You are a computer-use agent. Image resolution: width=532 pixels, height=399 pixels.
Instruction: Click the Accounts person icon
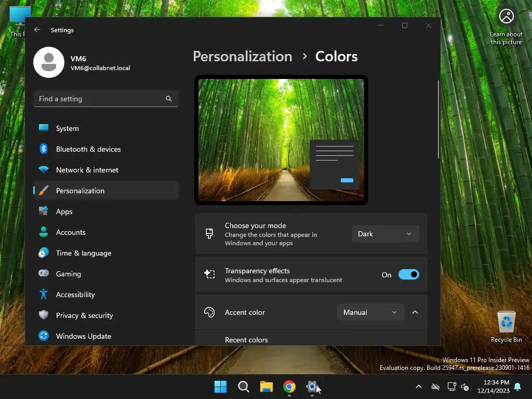[44, 232]
